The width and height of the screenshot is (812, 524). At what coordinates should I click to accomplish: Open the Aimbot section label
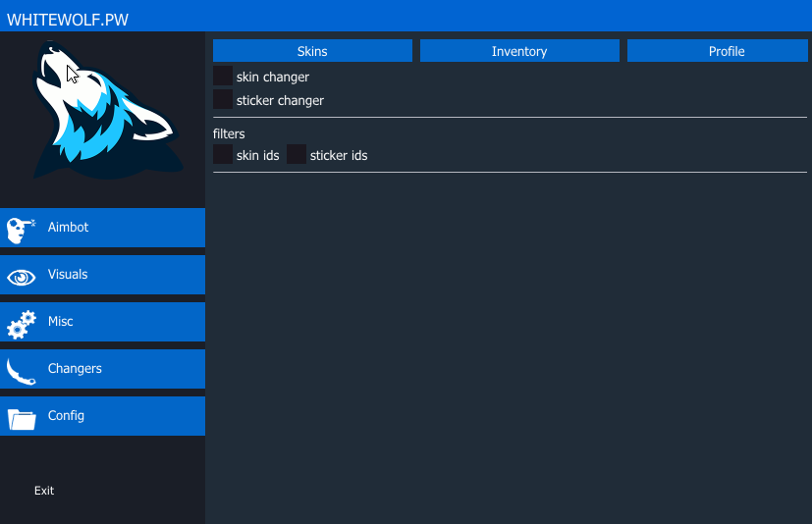[68, 228]
